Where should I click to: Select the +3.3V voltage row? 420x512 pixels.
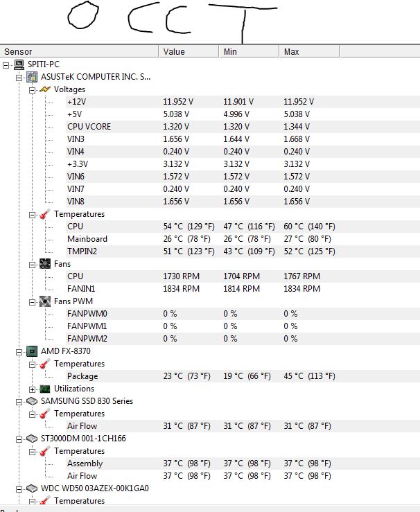pos(243,164)
